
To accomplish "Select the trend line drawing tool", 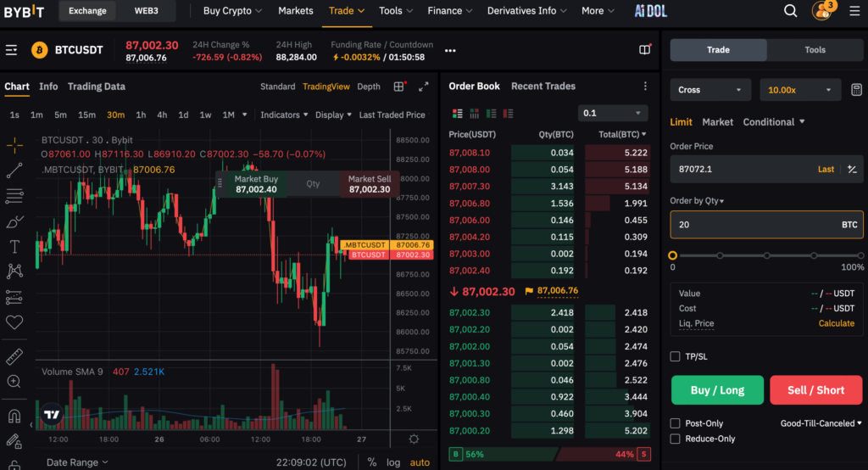I will [x=14, y=171].
